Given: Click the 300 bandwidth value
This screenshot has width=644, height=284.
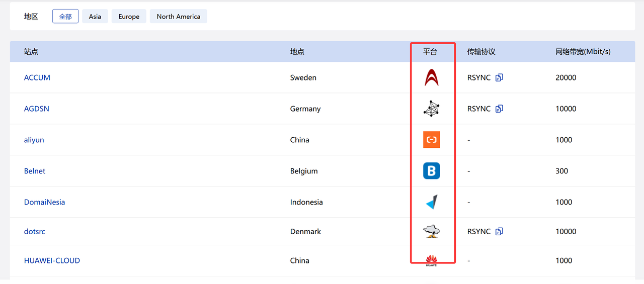Looking at the screenshot, I should tap(562, 171).
